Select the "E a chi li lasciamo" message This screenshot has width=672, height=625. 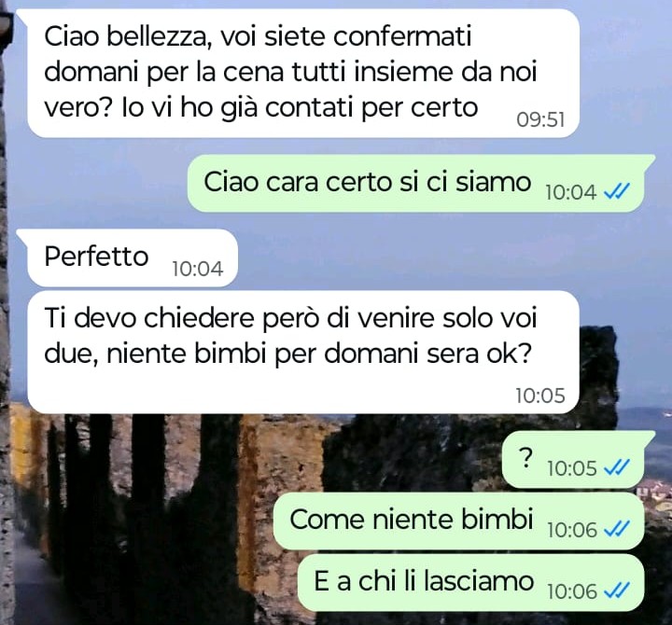point(470,583)
